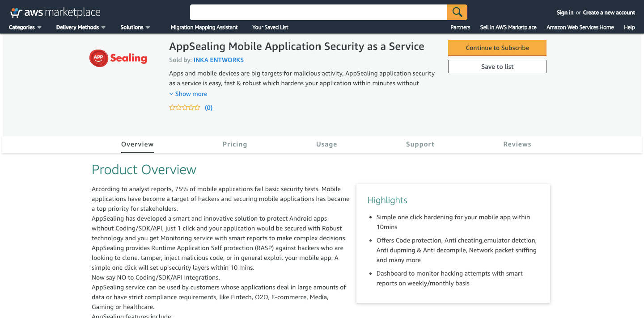The image size is (644, 318).
Task: Select the Support tab
Action: [x=420, y=144]
